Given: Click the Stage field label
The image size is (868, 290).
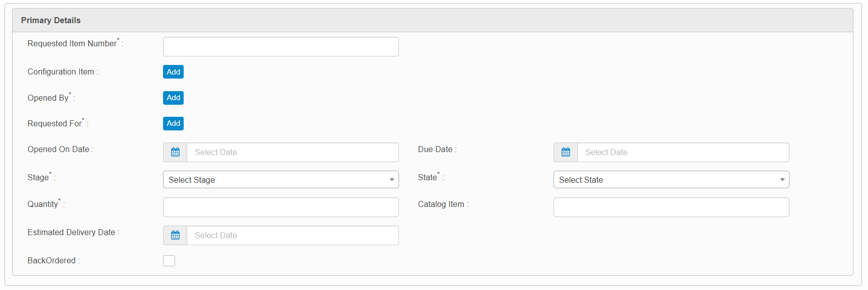Looking at the screenshot, I should [x=38, y=178].
